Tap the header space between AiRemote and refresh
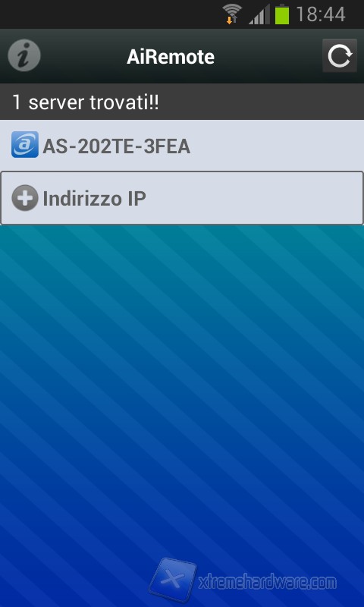 (268, 56)
